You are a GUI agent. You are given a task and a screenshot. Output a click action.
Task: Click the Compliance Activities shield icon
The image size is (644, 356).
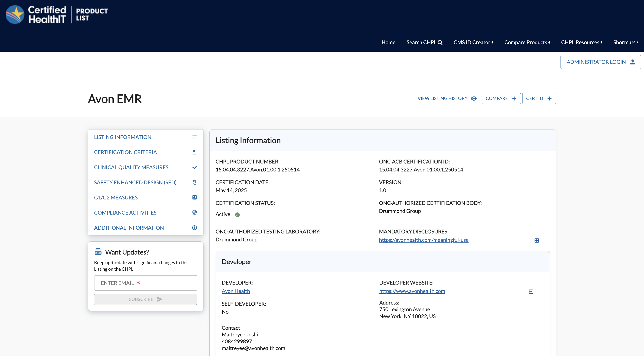pyautogui.click(x=194, y=213)
